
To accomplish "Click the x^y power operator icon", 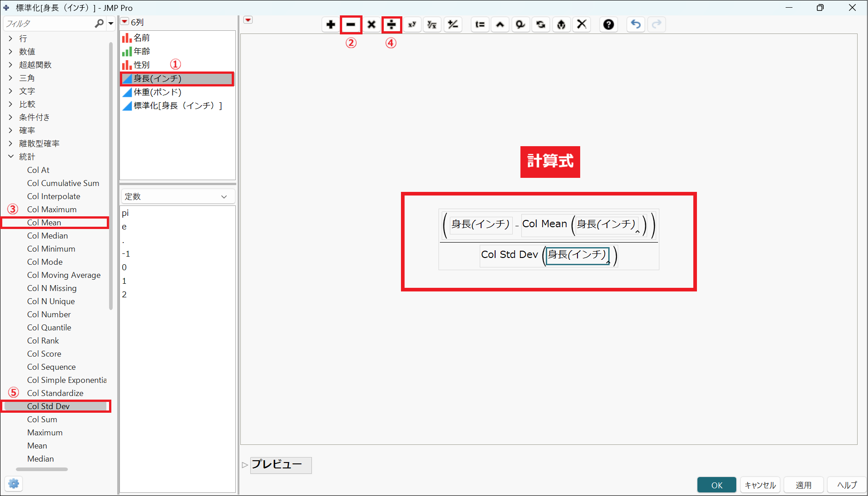I will click(x=411, y=24).
